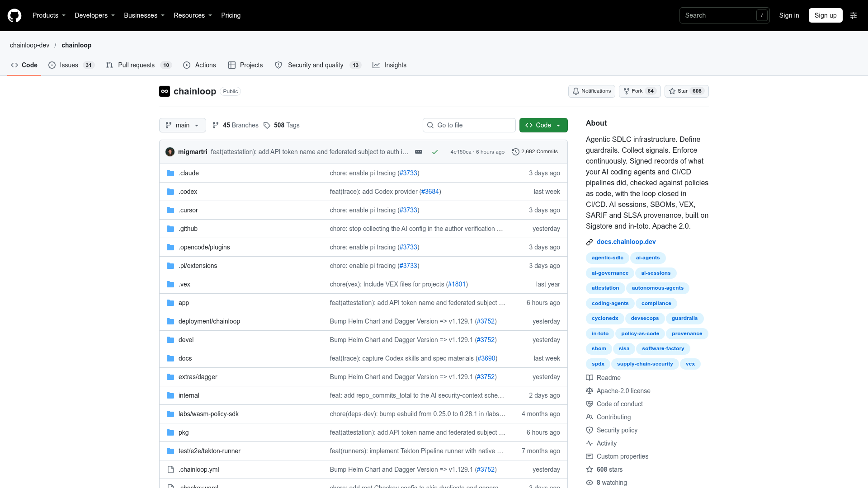
Task: Open the .vex folder icon
Action: 170,284
